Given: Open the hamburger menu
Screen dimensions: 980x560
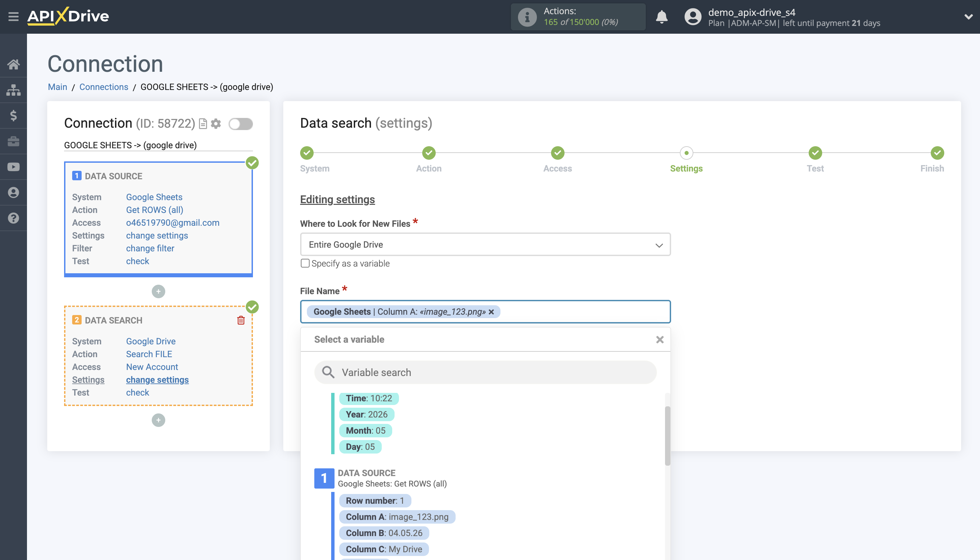Looking at the screenshot, I should (x=13, y=17).
